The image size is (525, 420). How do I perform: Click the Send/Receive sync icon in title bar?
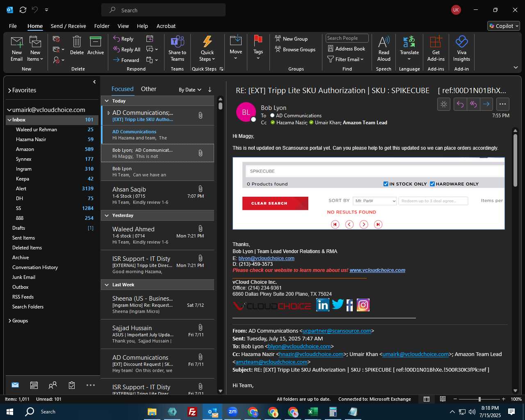click(x=23, y=10)
